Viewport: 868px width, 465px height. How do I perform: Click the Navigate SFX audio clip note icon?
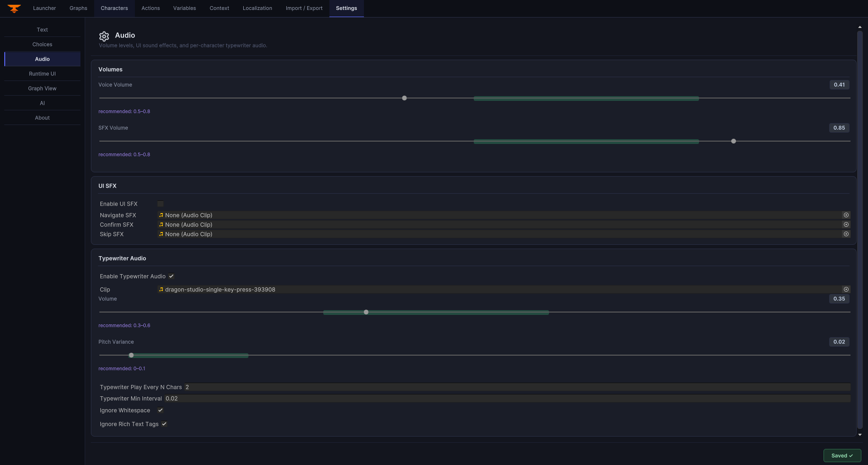(x=161, y=215)
